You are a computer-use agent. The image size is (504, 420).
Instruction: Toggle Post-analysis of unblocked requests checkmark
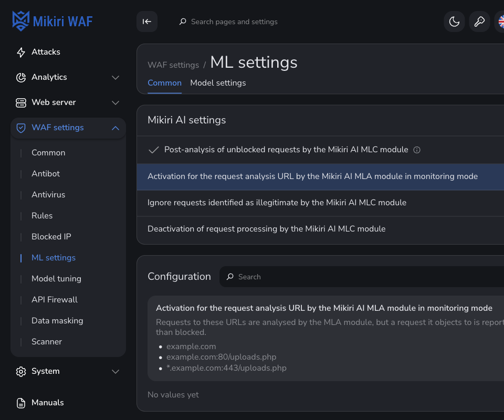coord(154,150)
